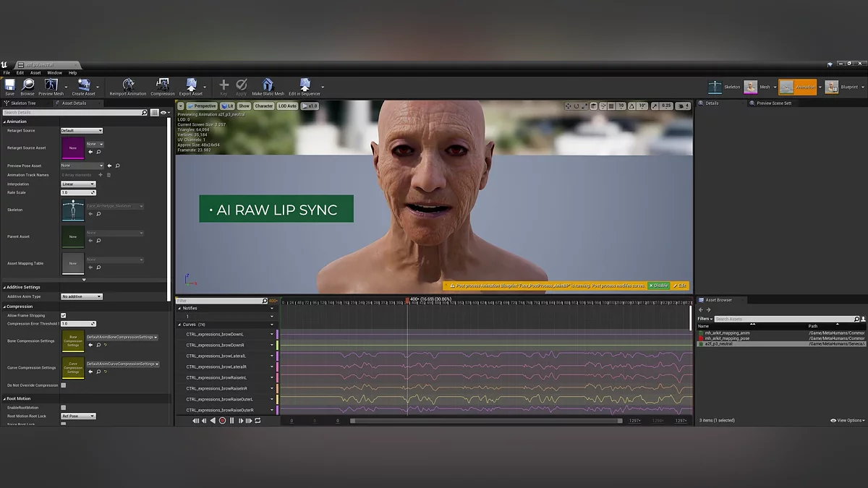Switch to the Skeleton Tree tab
Screen dimensions: 868x488
(x=22, y=103)
